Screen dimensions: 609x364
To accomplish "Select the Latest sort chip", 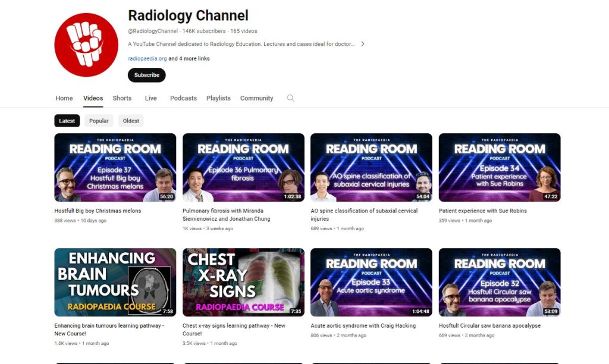I will pos(67,121).
